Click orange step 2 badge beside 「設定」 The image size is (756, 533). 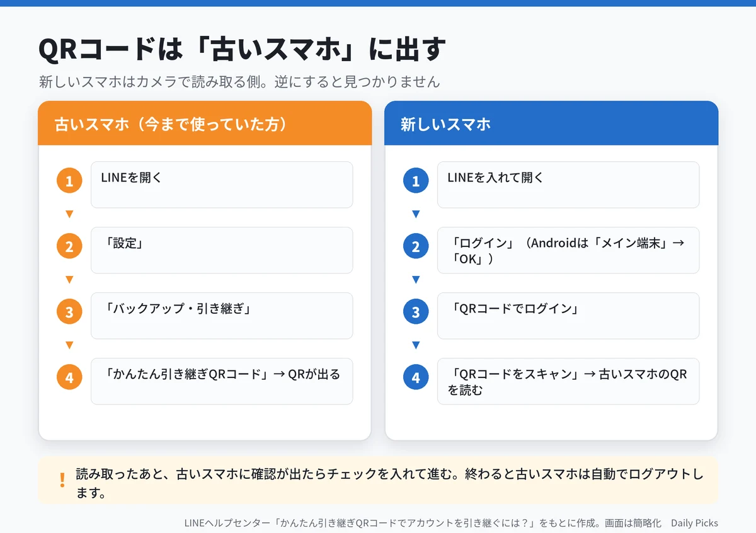pos(69,247)
